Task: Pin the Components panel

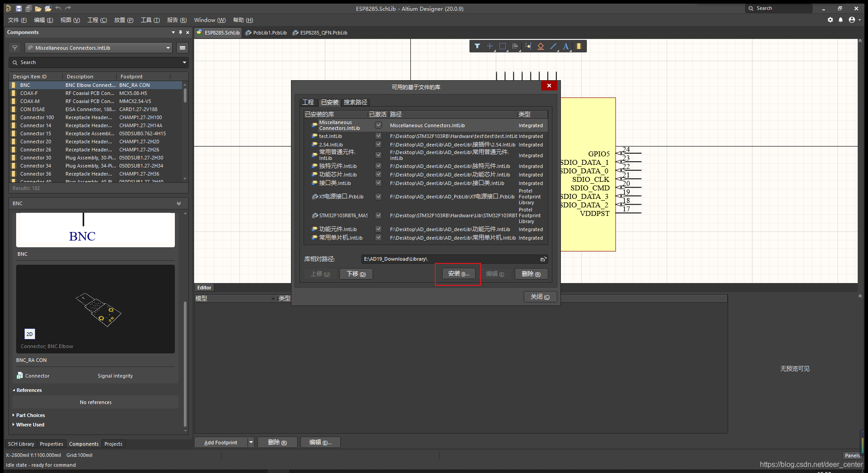Action: click(180, 32)
